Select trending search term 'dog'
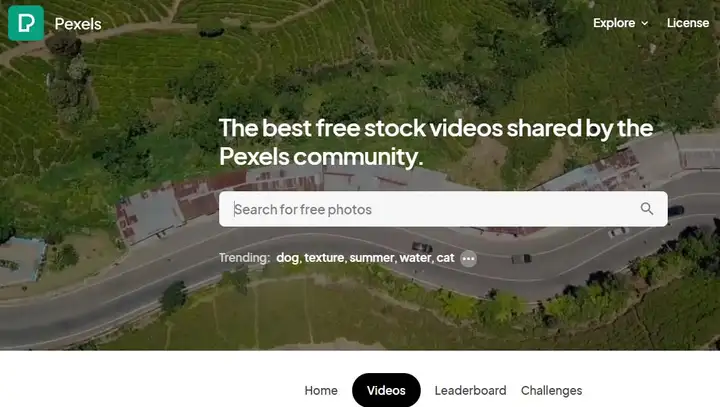The width and height of the screenshot is (720, 407). (287, 258)
